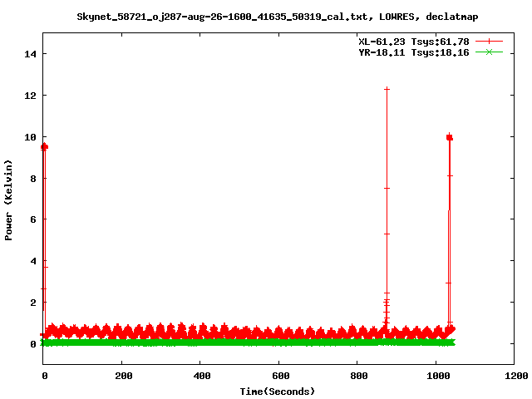This screenshot has height=399, width=532.
Task: Click the y-axis tick label 12
Action: 30,96
